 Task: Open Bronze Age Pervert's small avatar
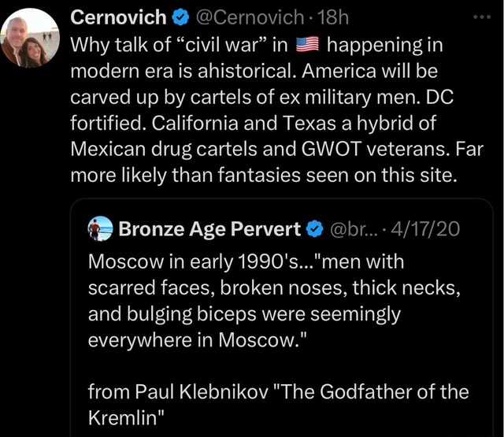pyautogui.click(x=99, y=229)
